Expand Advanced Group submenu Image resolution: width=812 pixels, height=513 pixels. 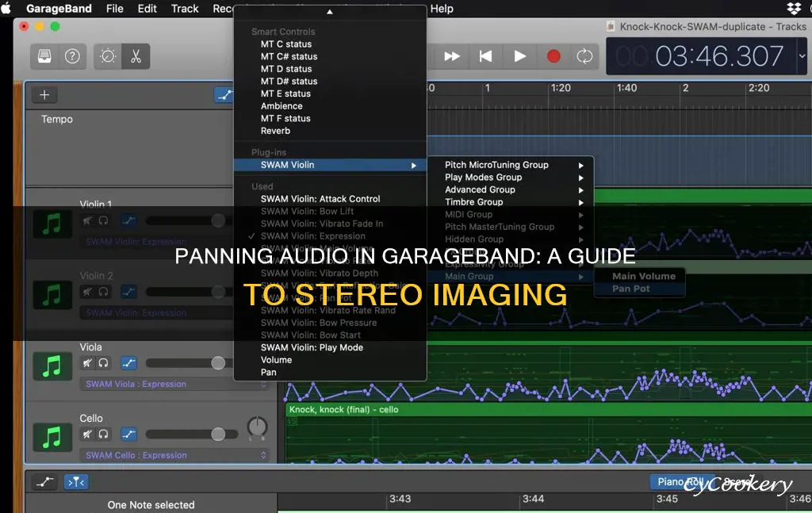click(511, 190)
